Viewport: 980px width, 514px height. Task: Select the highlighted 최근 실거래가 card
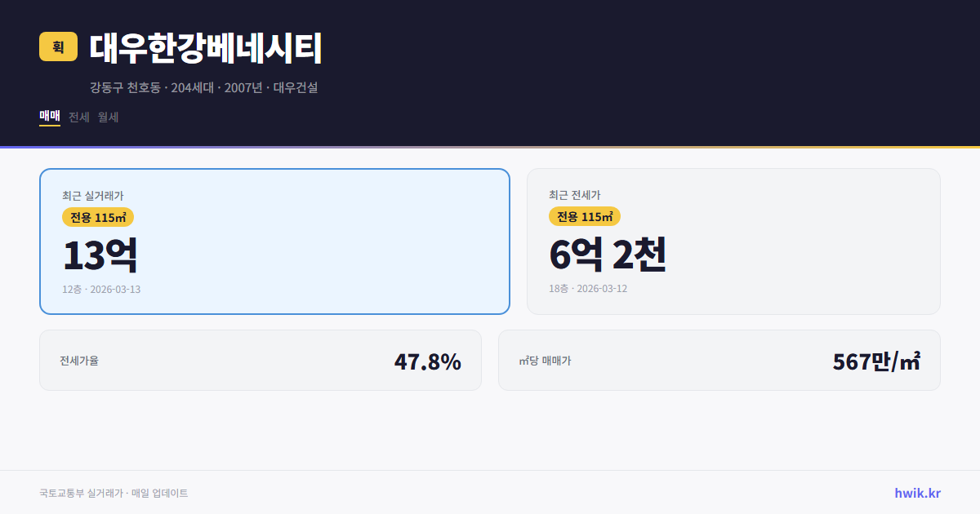[274, 241]
